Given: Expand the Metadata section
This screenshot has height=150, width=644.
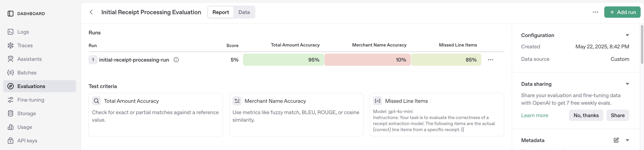Looking at the screenshot, I should click(x=628, y=140).
